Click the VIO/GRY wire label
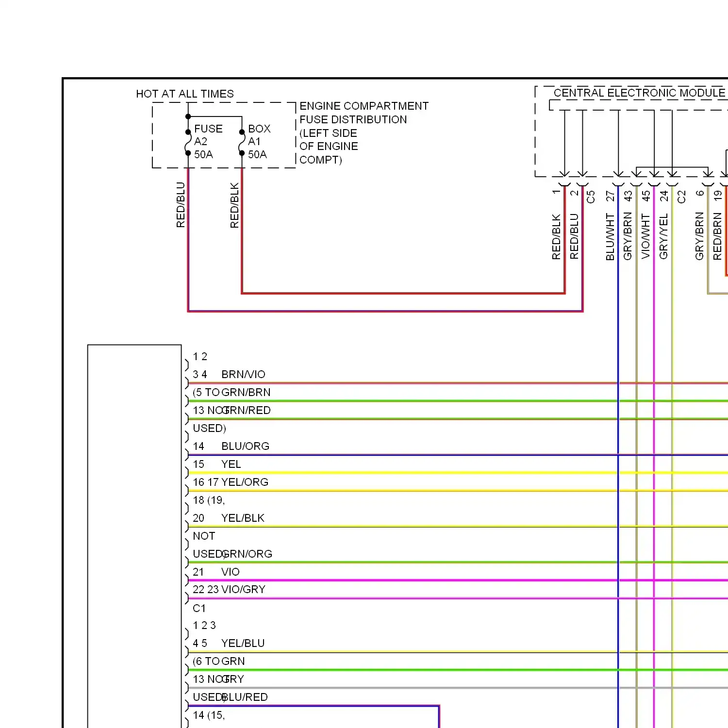Viewport: 728px width, 728px height. (x=244, y=589)
